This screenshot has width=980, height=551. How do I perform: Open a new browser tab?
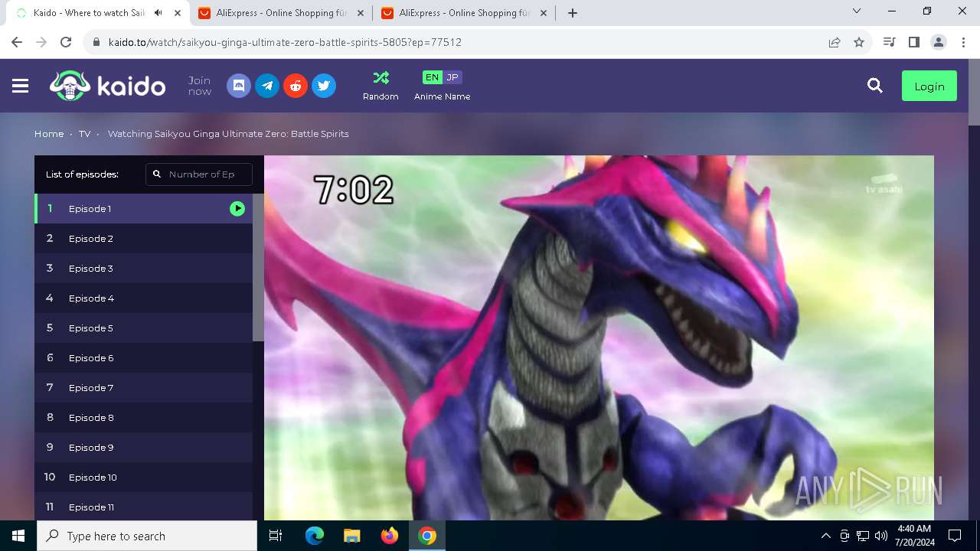573,13
